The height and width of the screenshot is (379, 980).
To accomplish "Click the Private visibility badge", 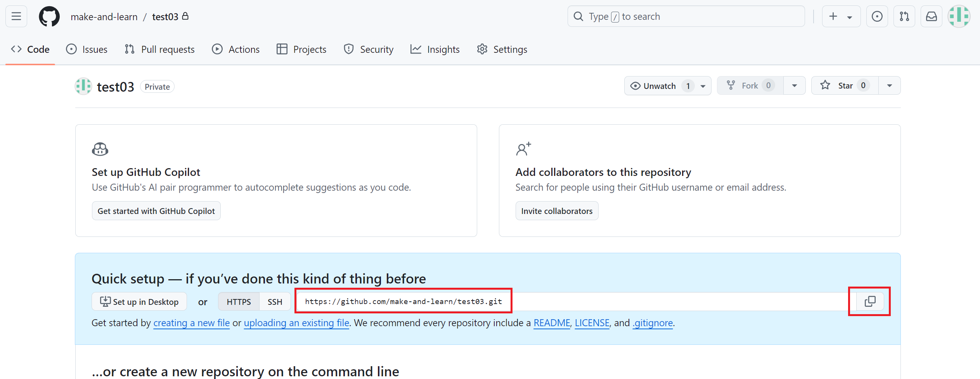I will 157,87.
